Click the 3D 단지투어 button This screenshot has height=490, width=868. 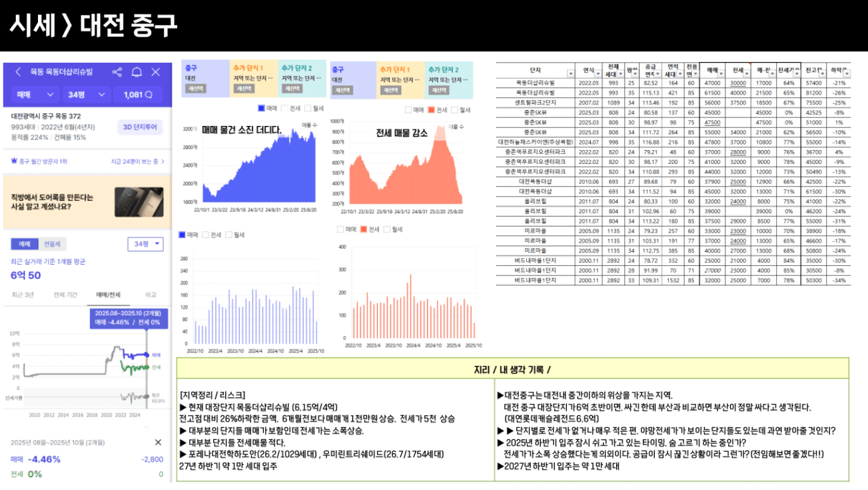coord(139,127)
